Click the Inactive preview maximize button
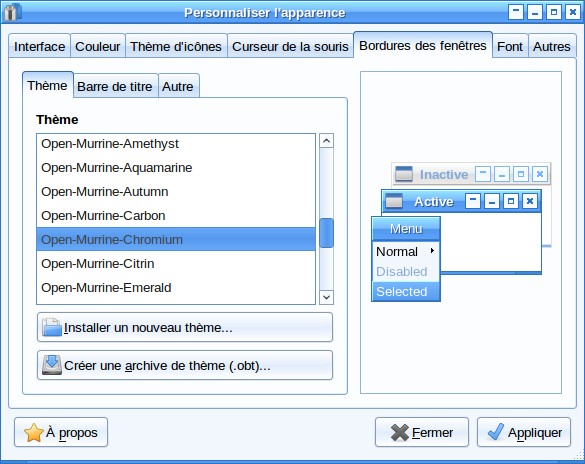The height and width of the screenshot is (464, 585). click(521, 174)
